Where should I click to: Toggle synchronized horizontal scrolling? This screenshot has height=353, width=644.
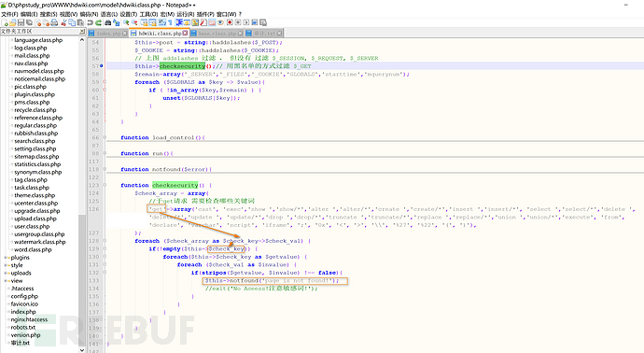click(x=152, y=22)
